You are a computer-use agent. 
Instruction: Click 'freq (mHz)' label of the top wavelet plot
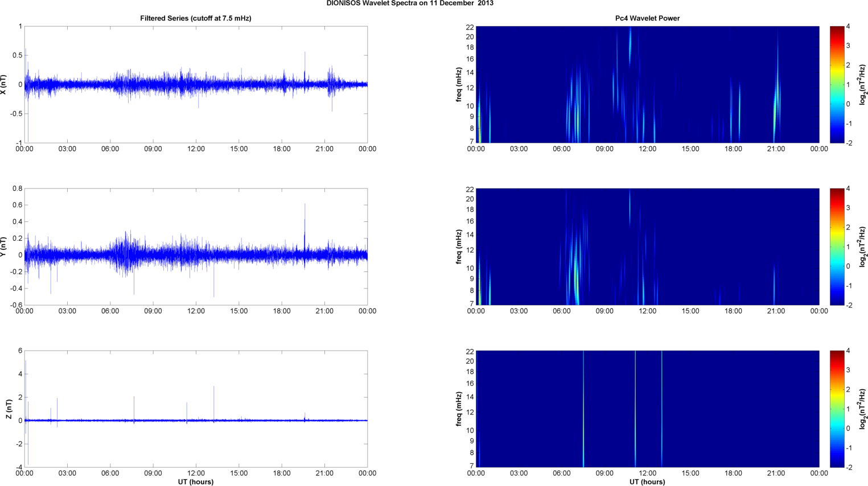click(459, 84)
